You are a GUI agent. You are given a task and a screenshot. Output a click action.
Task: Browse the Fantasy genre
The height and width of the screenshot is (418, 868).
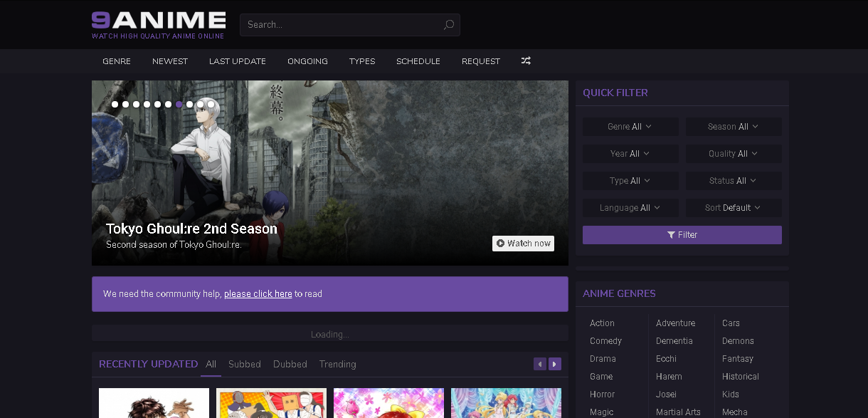(x=737, y=359)
